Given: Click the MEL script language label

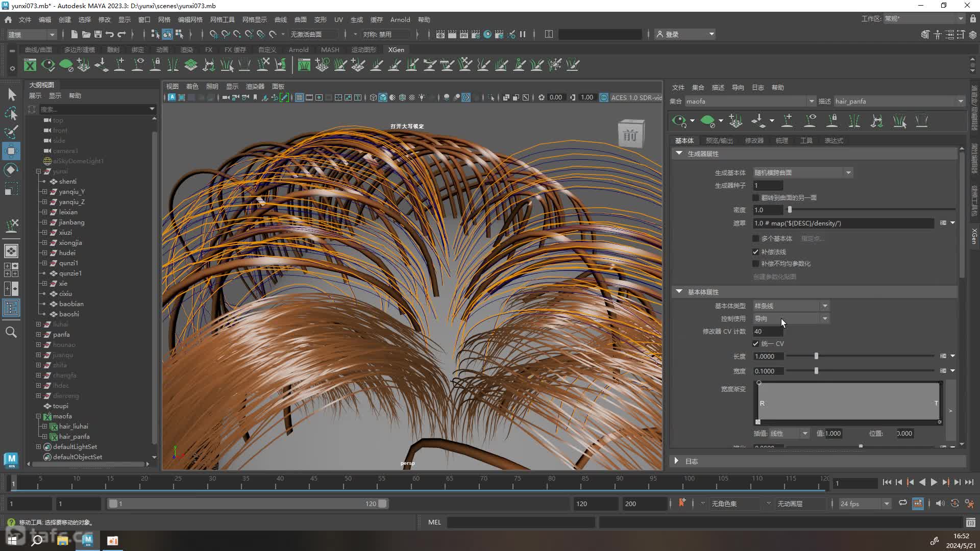Looking at the screenshot, I should pyautogui.click(x=434, y=522).
